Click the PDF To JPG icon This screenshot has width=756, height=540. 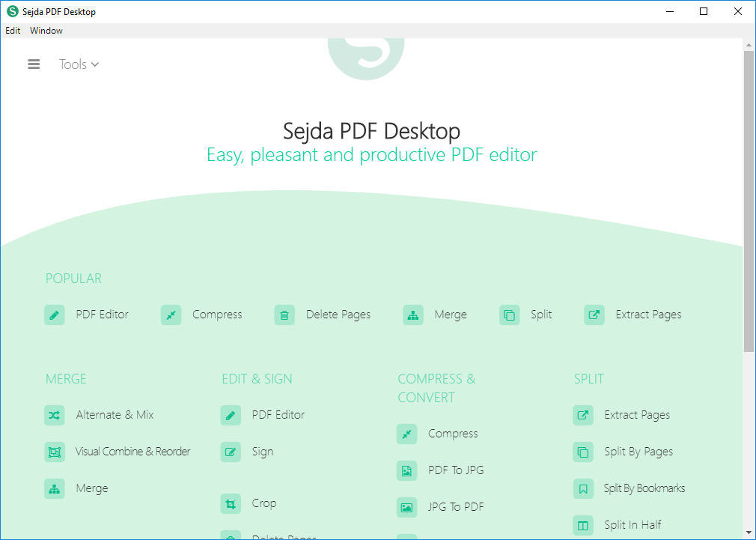pos(406,471)
